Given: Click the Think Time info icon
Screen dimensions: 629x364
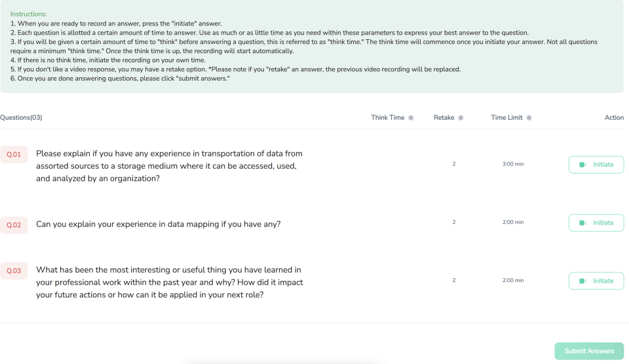Looking at the screenshot, I should point(411,118).
